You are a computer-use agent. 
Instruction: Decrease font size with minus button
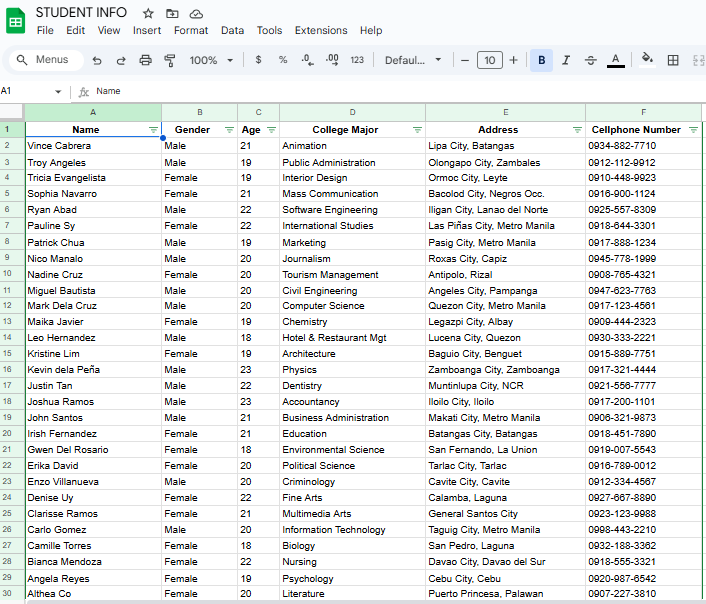465,60
